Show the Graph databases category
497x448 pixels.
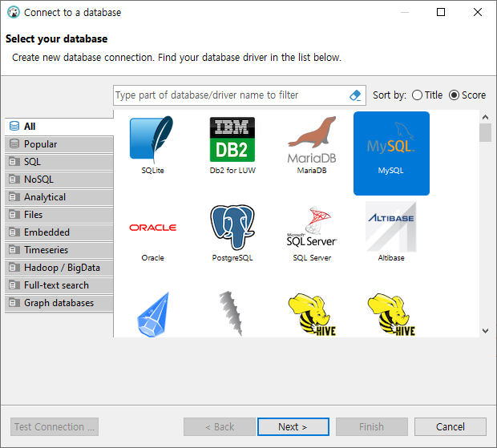tap(59, 303)
